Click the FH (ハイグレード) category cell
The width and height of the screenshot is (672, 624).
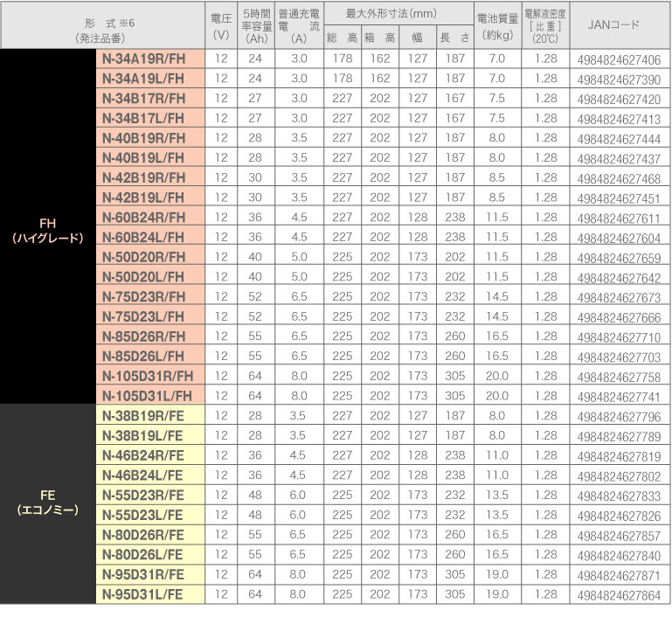pos(48,227)
